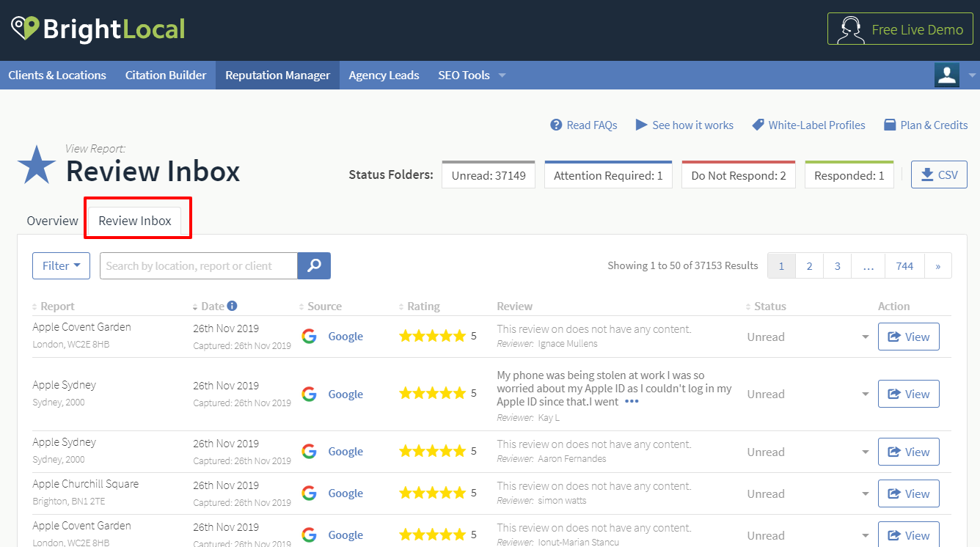This screenshot has height=547, width=980.
Task: Open Google source link for simon watts
Action: (x=345, y=493)
